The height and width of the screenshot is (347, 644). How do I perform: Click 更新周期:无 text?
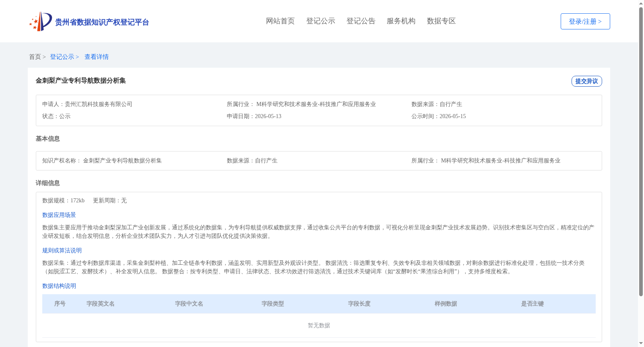coord(110,200)
